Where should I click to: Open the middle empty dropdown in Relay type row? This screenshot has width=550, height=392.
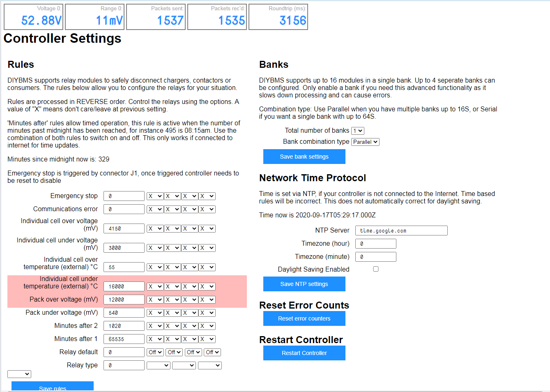[184, 366]
